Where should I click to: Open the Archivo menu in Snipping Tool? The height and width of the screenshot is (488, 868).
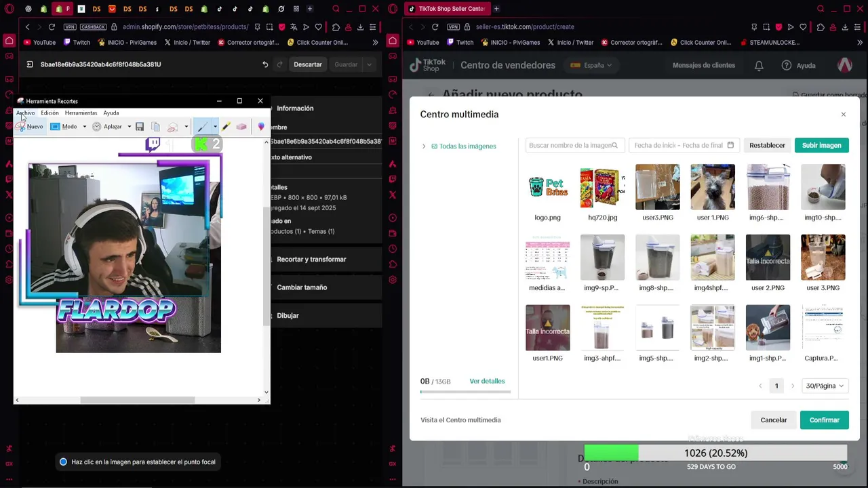tap(25, 113)
